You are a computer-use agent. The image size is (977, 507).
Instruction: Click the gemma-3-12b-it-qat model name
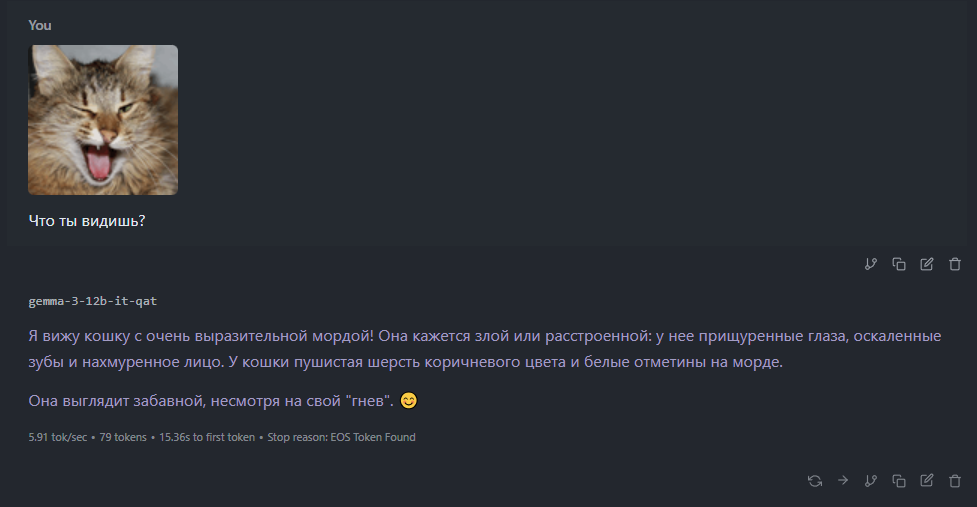92,301
